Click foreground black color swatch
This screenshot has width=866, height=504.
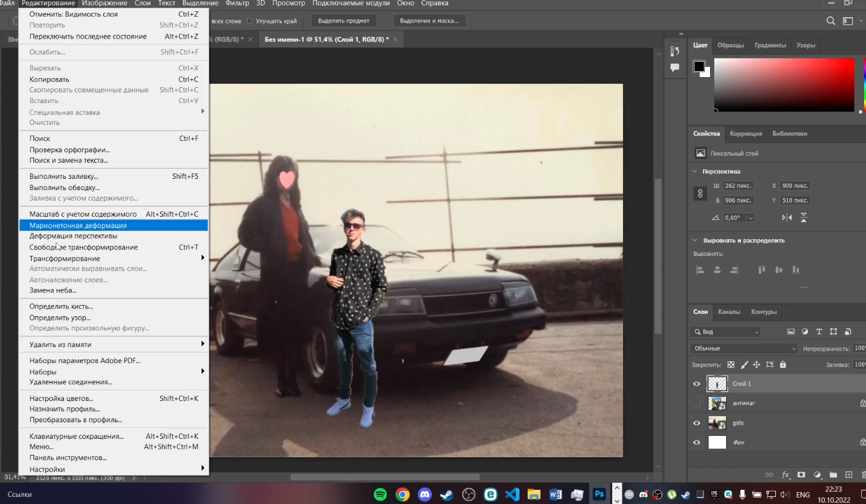pyautogui.click(x=699, y=66)
